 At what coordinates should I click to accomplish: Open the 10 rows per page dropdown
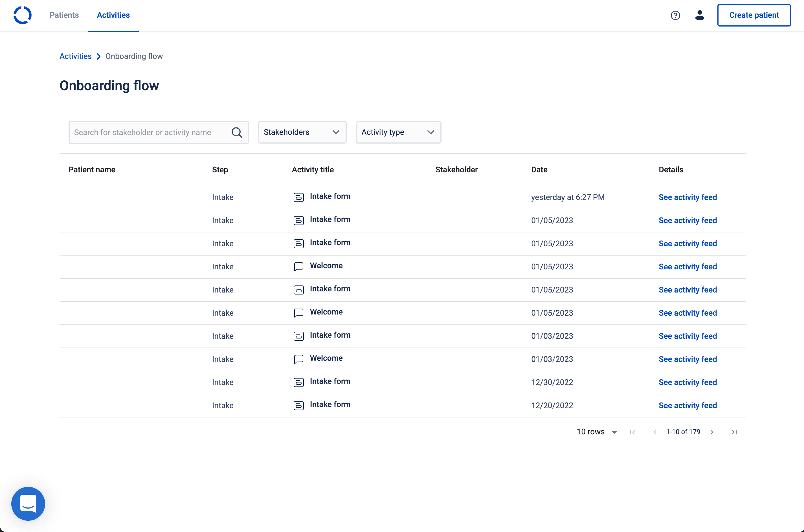pyautogui.click(x=597, y=432)
